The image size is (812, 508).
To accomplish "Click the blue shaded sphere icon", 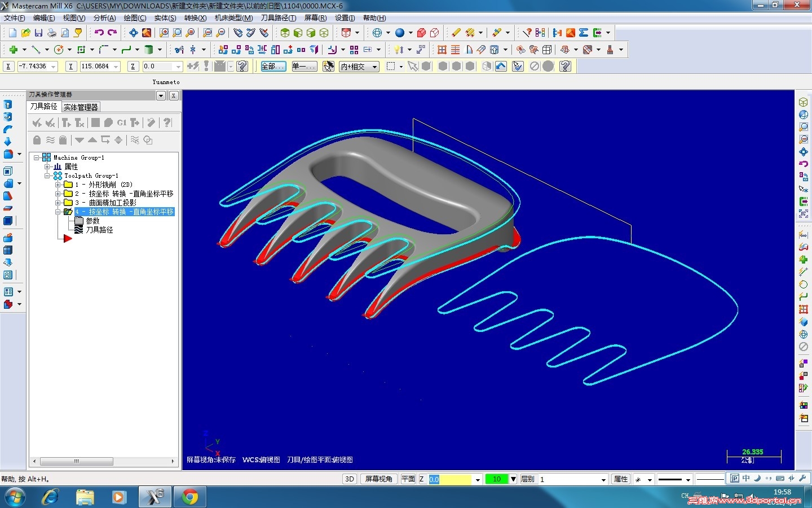I will click(x=400, y=33).
